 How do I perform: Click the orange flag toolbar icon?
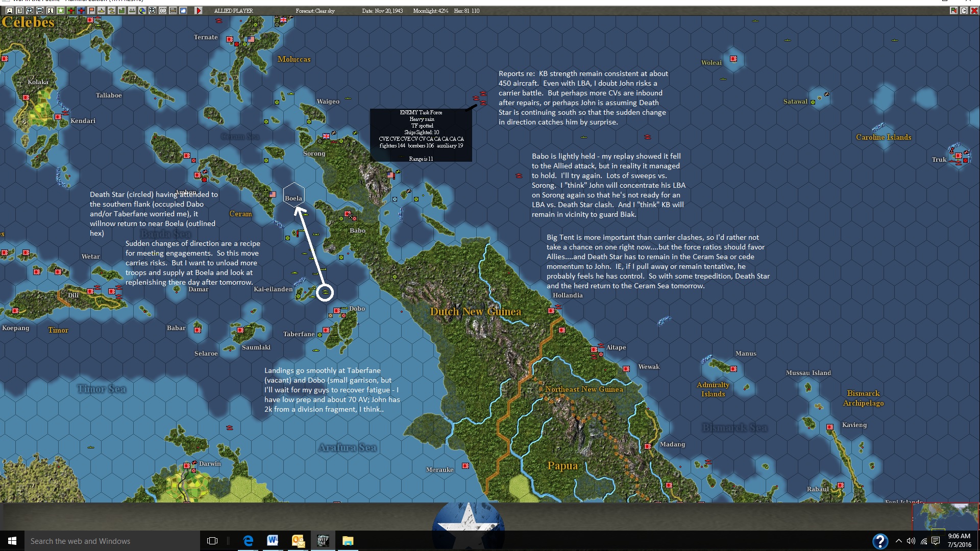[x=91, y=10]
